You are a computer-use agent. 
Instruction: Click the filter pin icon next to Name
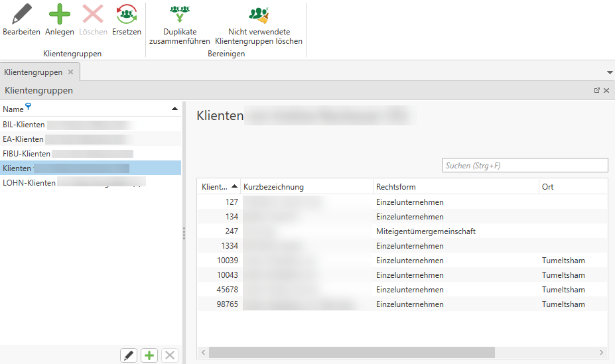28,107
